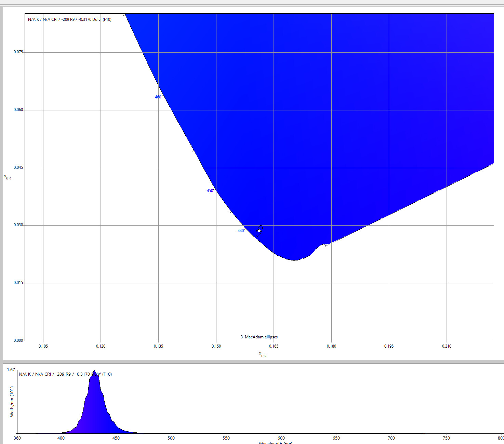504x444 pixels.
Task: Click the 600 tick on the wavelength axis
Action: (281, 438)
